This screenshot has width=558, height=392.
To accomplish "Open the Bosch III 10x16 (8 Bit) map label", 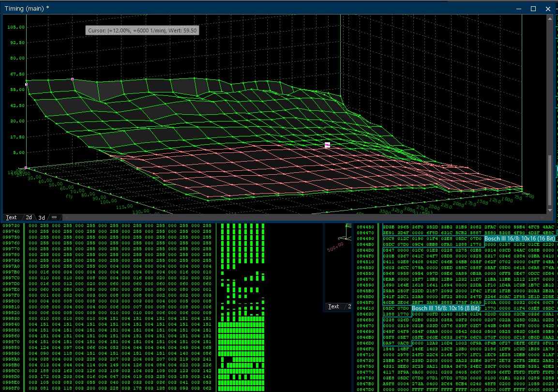I will click(446, 308).
